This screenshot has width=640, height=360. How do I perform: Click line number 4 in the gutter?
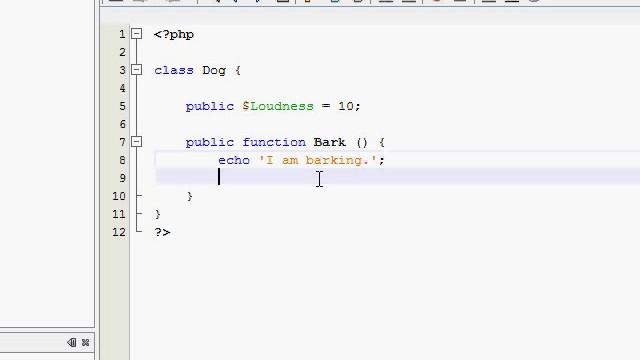[x=122, y=88]
